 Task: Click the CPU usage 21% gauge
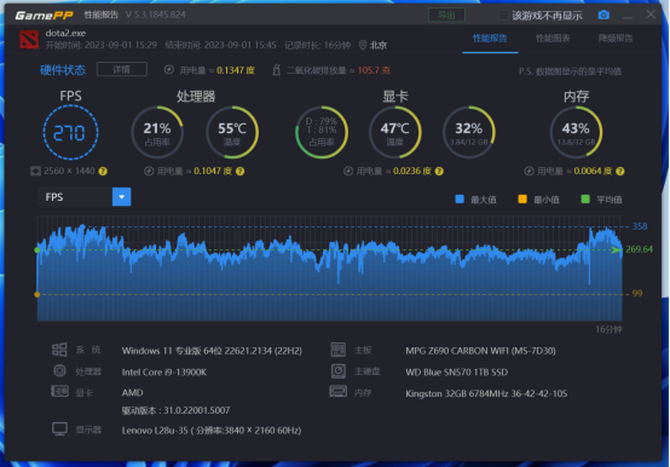coord(157,132)
